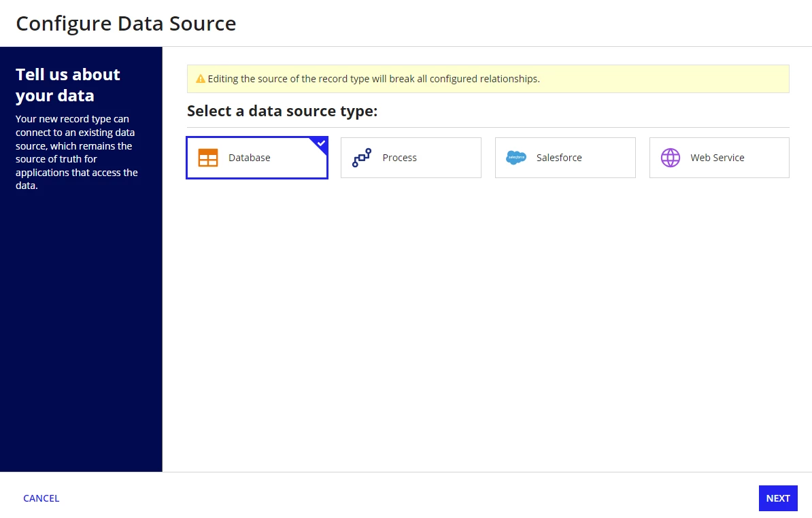Click the Salesforce cloud icon
The image size is (812, 518).
pos(515,158)
